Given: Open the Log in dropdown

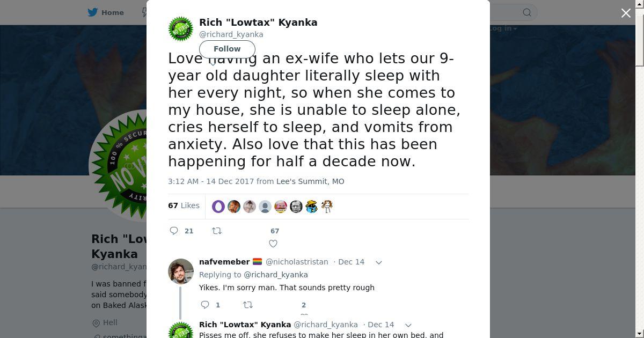Looking at the screenshot, I should 503,28.
